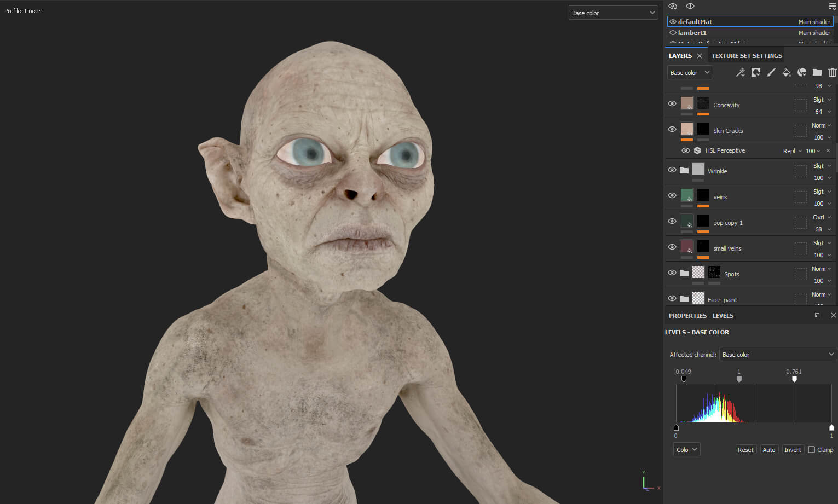Delete the selected layer with the trash icon
Screen dimensions: 838x504
[833, 72]
